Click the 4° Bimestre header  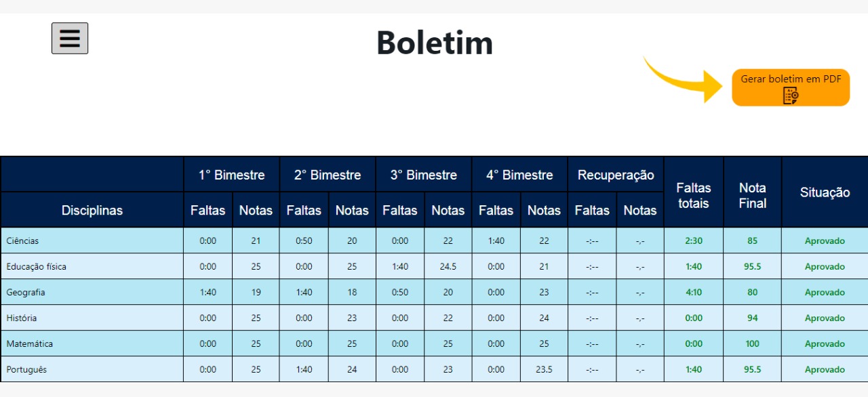coord(519,175)
